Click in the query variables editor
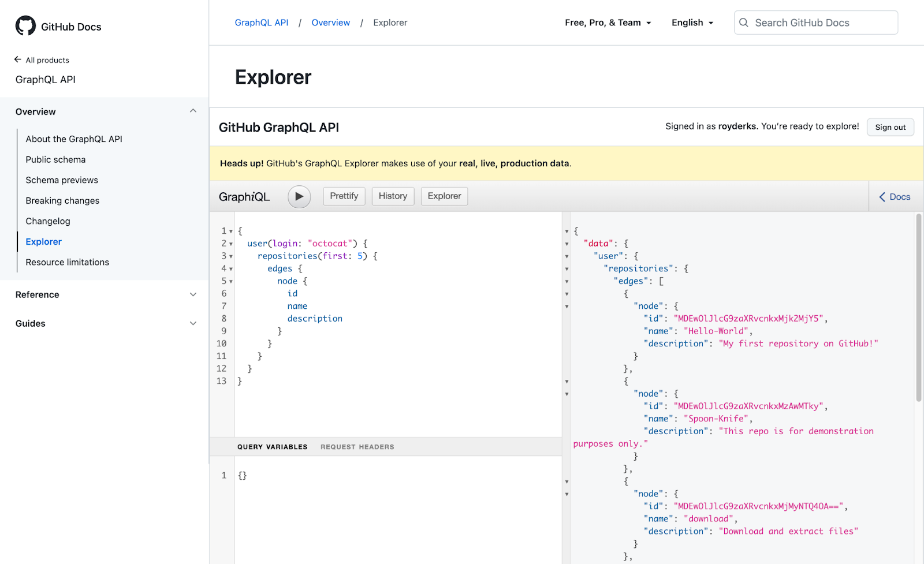This screenshot has width=924, height=564. pyautogui.click(x=398, y=510)
